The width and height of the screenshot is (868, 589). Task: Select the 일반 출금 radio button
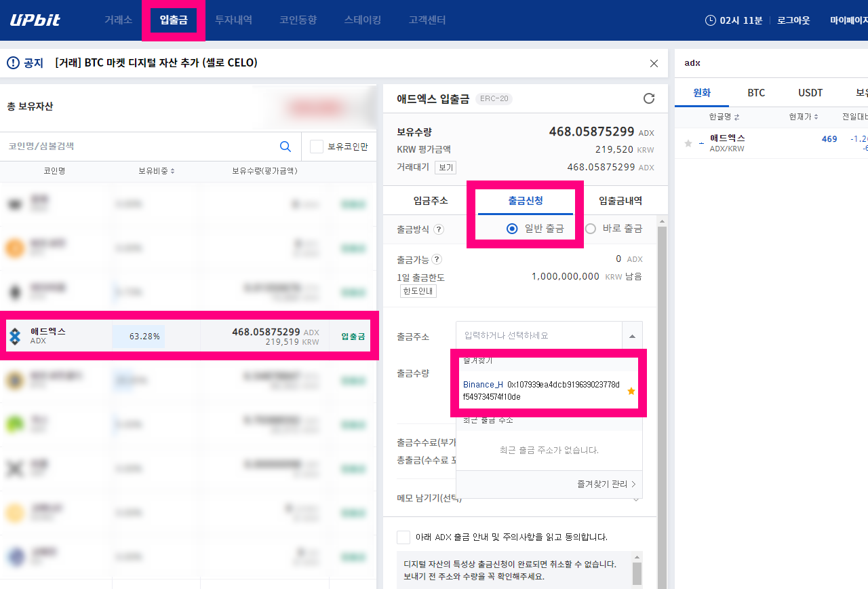[513, 229]
